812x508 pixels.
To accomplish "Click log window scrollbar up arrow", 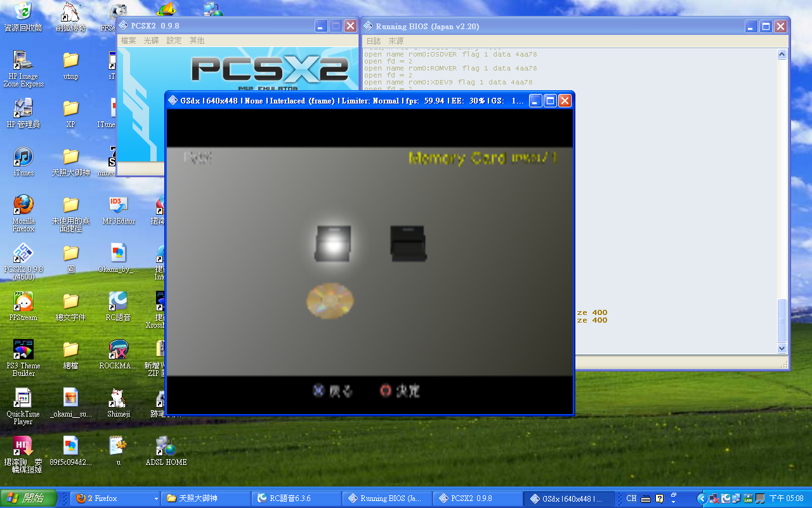I will pos(782,55).
